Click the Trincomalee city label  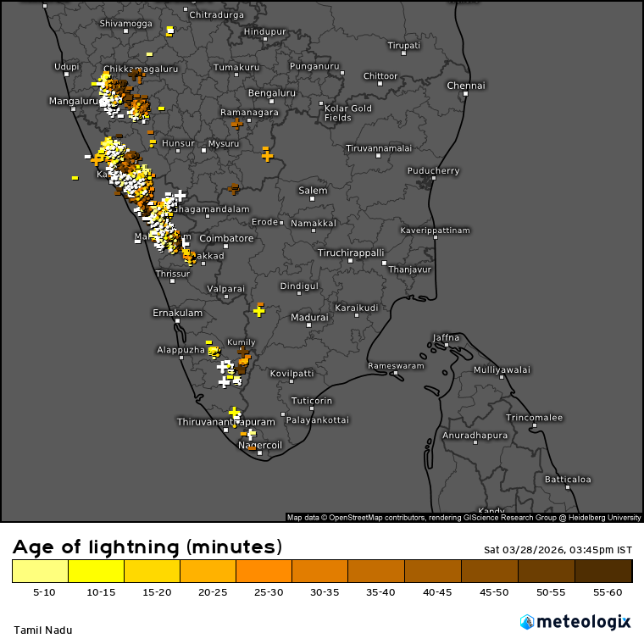(535, 418)
